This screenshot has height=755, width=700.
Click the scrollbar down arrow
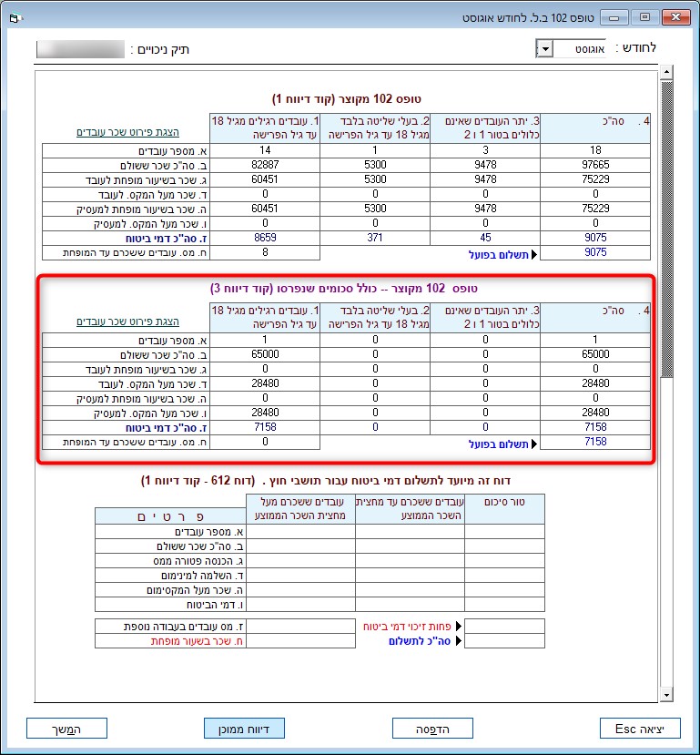666,694
